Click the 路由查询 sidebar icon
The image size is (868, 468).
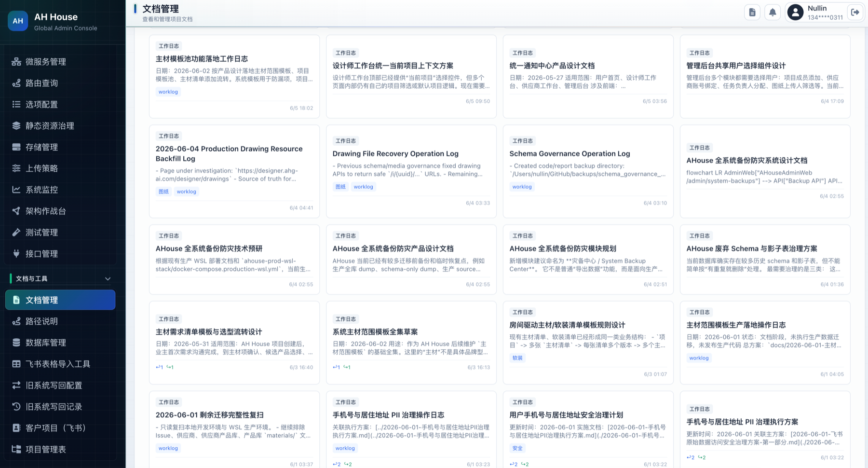click(x=16, y=83)
